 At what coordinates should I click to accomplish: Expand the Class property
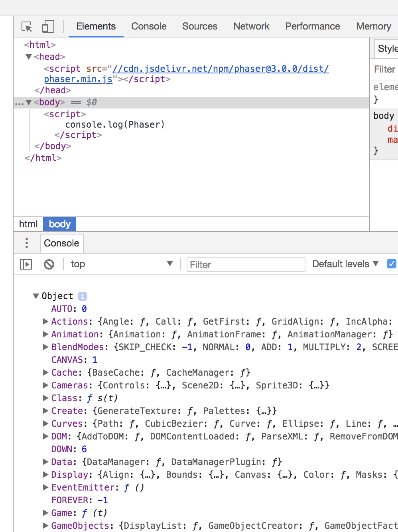[46, 398]
